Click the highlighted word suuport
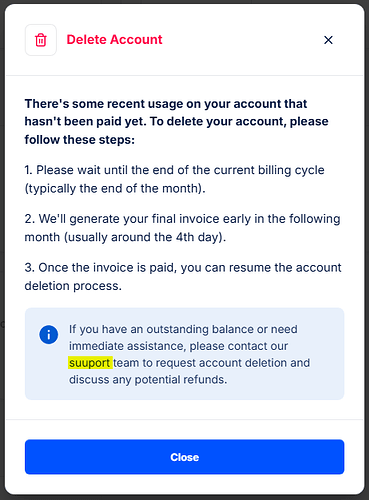This screenshot has width=369, height=500. coord(90,363)
